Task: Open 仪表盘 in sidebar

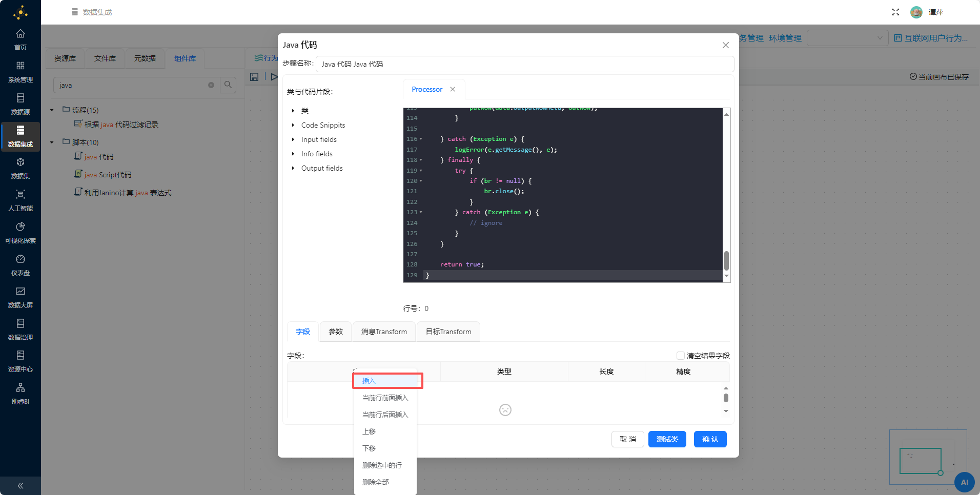Action: [x=21, y=265]
